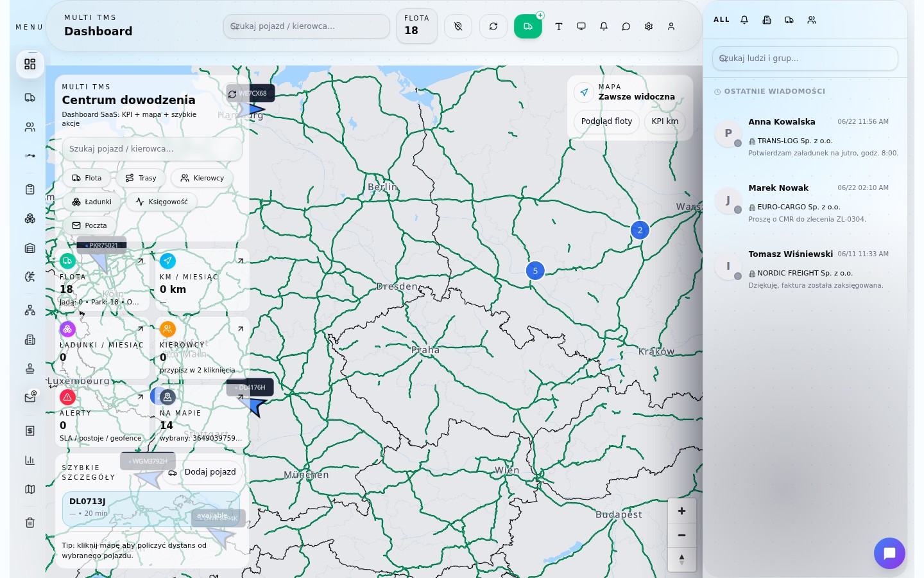Open the organization network icon in sidebar
The width and height of the screenshot is (924, 578).
[x=30, y=310]
